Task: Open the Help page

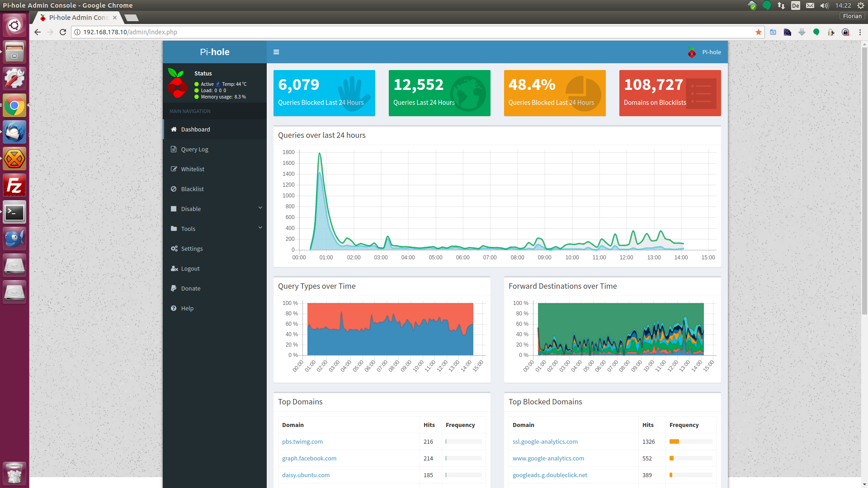Action: (x=215, y=308)
